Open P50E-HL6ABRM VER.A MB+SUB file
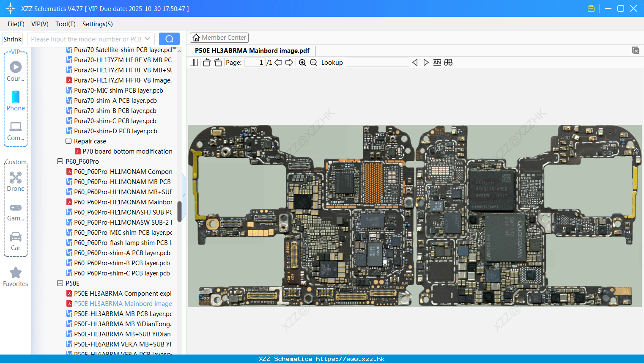Image resolution: width=644 pixels, height=363 pixels. 119,344
